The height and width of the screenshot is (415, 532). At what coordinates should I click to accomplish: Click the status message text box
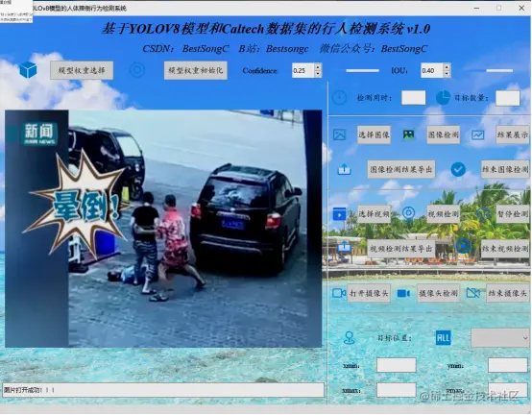click(163, 390)
